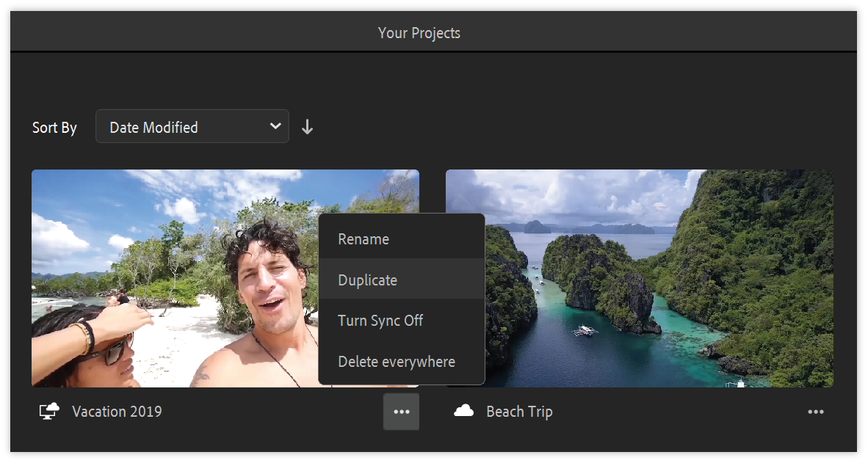The height and width of the screenshot is (463, 868).
Task: Open the Date Modified sort dropdown
Action: pyautogui.click(x=192, y=127)
